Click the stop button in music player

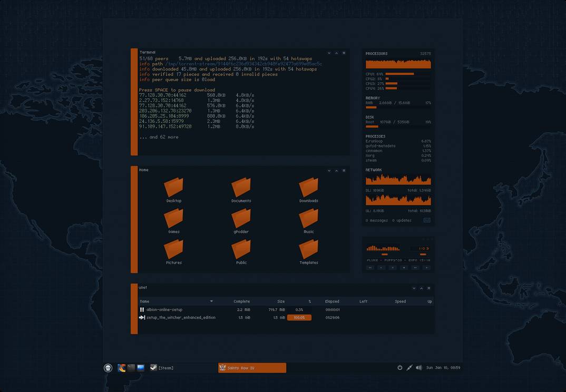tap(404, 268)
